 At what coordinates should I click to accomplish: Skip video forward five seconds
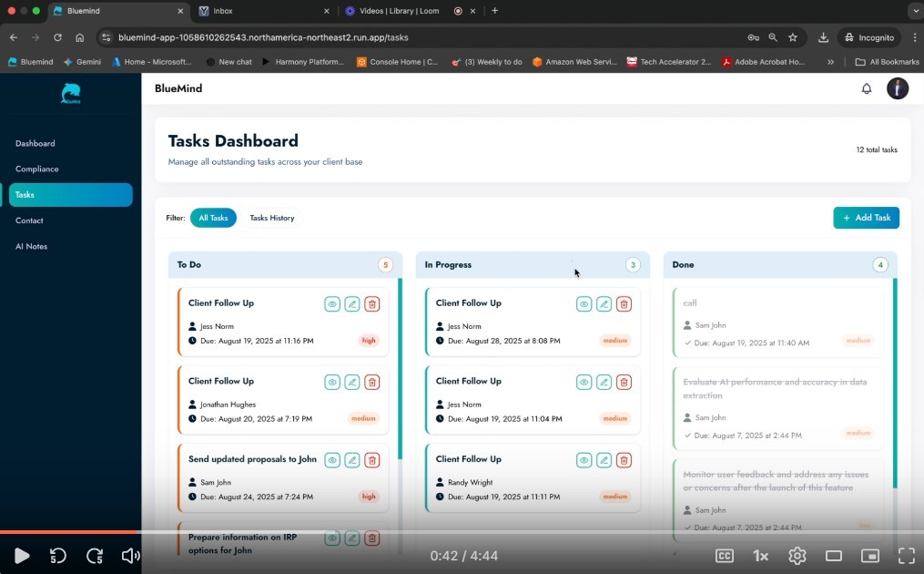[95, 556]
